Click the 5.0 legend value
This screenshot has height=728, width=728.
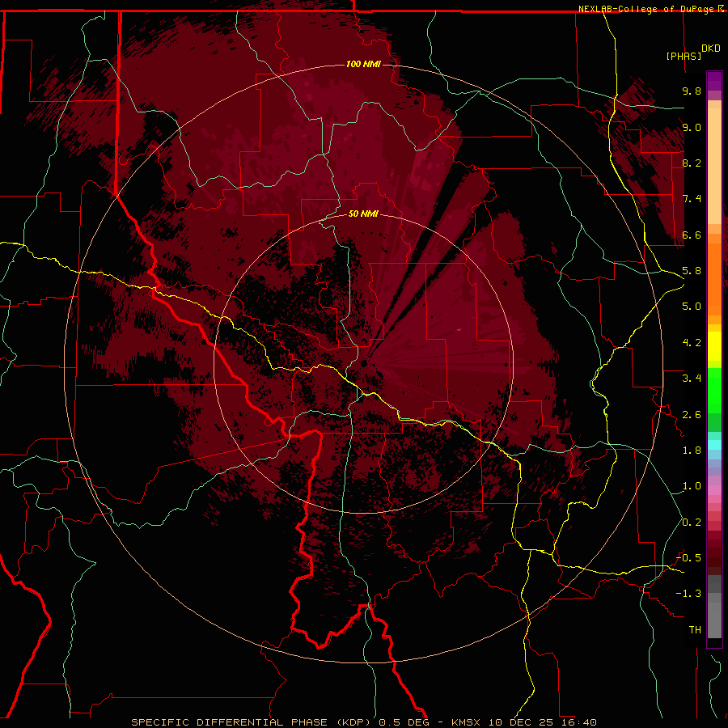coord(692,307)
